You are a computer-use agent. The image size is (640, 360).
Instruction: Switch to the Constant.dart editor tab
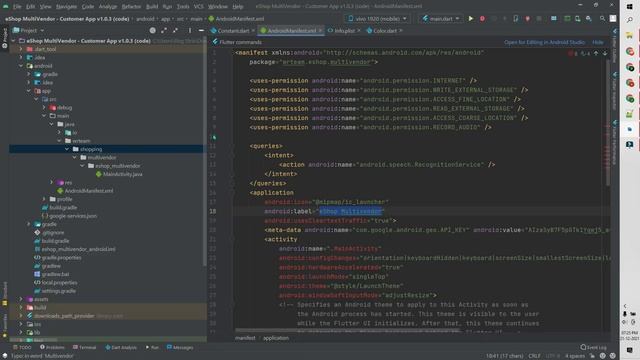pos(233,31)
